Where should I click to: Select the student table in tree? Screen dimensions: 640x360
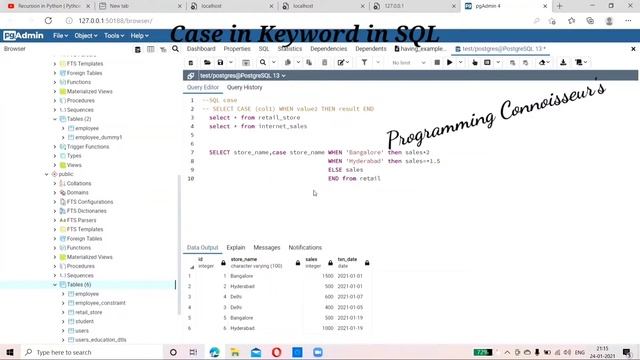(x=84, y=321)
